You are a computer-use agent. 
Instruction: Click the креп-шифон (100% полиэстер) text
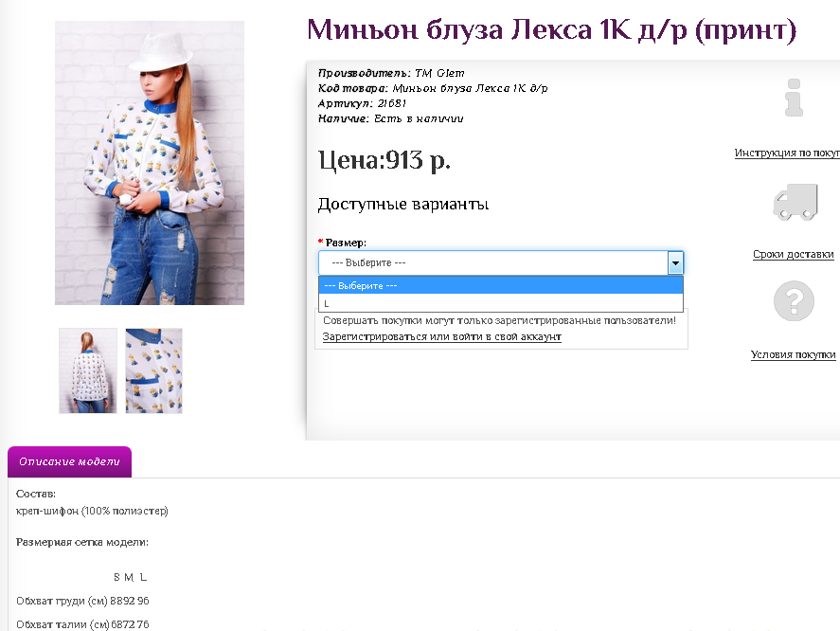pos(92,511)
